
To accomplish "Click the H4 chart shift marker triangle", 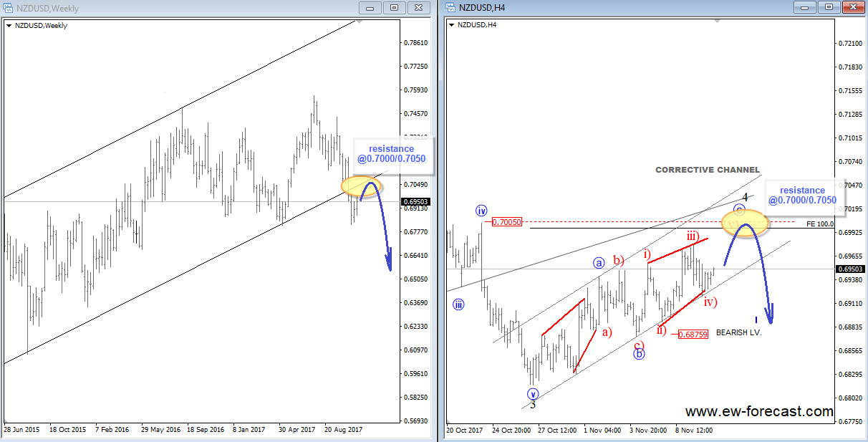I will pyautogui.click(x=715, y=21).
